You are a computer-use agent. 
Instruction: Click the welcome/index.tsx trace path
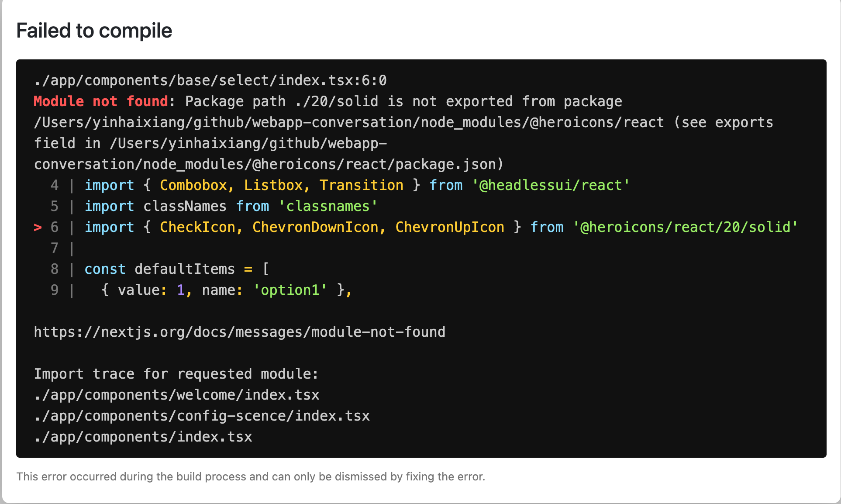pyautogui.click(x=176, y=395)
